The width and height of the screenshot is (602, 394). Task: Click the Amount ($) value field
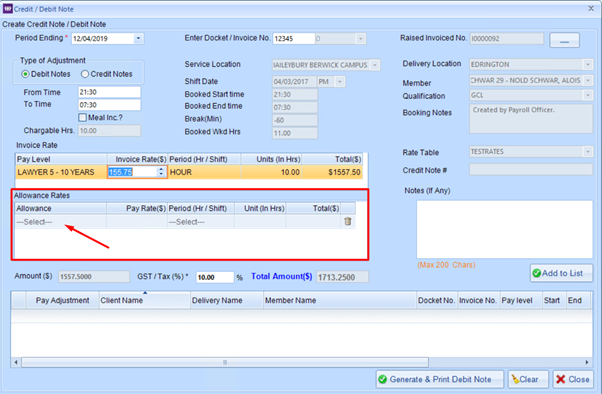[94, 276]
